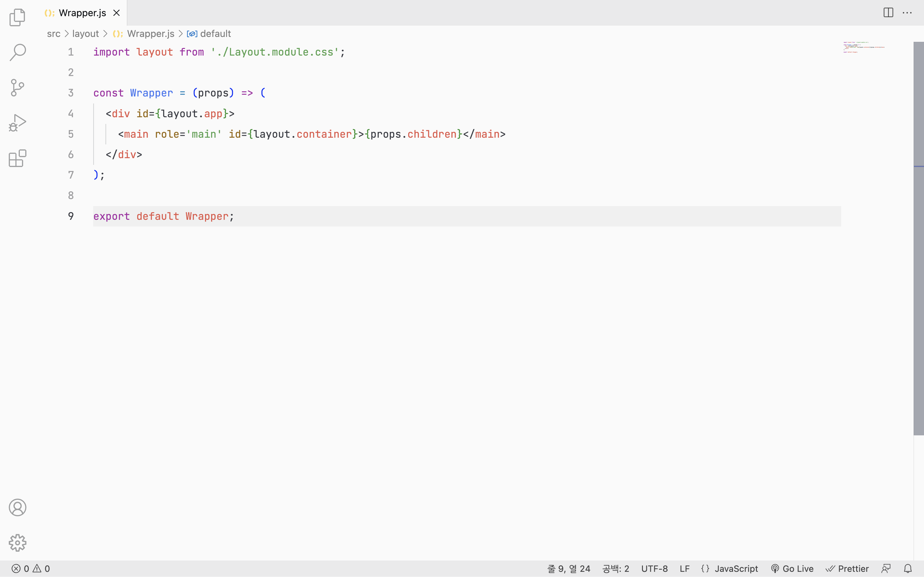Open the Run and Debug view
Viewport: 924px width, 577px height.
click(17, 123)
